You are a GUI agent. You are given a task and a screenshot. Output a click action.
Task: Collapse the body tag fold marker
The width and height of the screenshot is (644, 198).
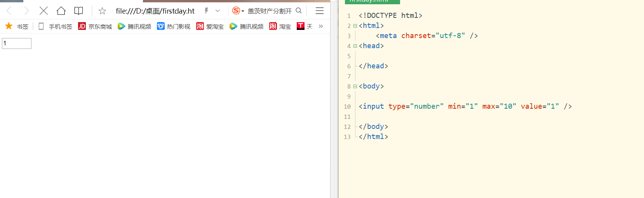[355, 87]
